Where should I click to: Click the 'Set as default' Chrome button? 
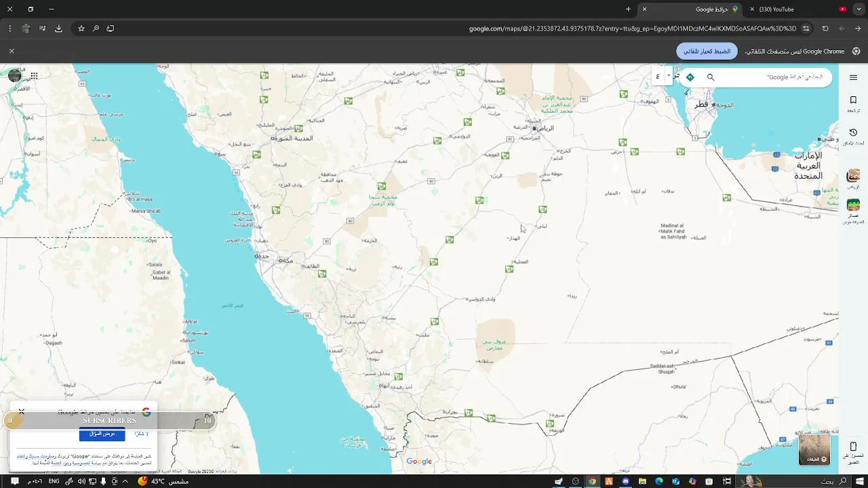(x=707, y=52)
